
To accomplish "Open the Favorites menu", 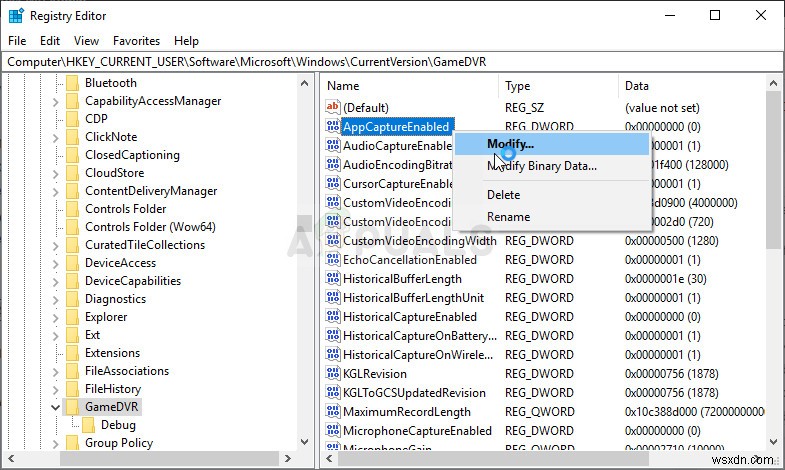I will click(136, 41).
